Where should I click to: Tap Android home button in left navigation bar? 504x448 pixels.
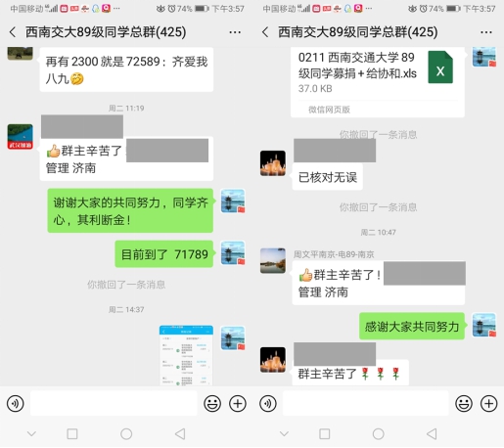(x=126, y=434)
